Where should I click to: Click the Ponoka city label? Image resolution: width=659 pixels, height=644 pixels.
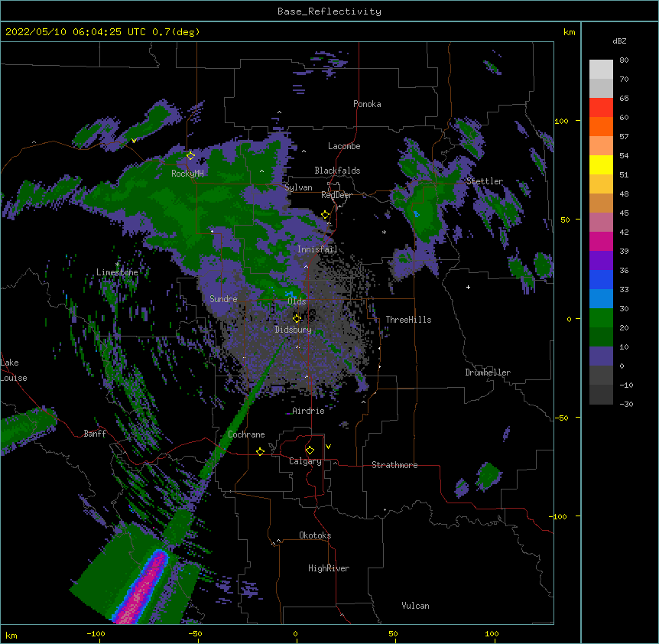point(367,104)
